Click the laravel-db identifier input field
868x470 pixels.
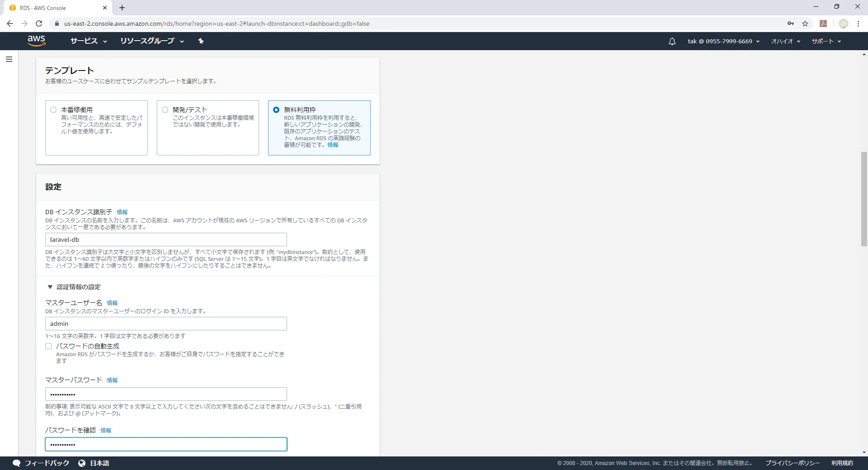coord(166,240)
